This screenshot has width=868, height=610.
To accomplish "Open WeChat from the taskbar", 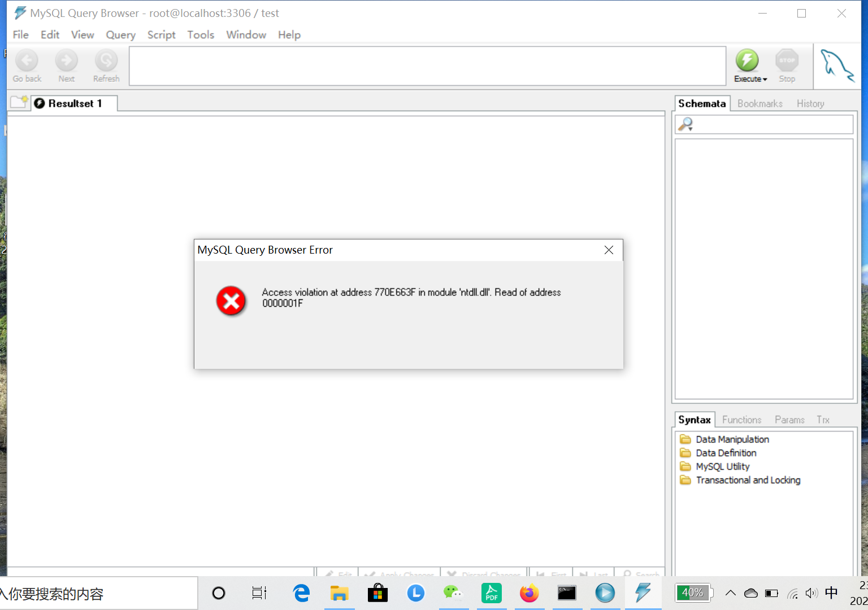I will [x=453, y=593].
